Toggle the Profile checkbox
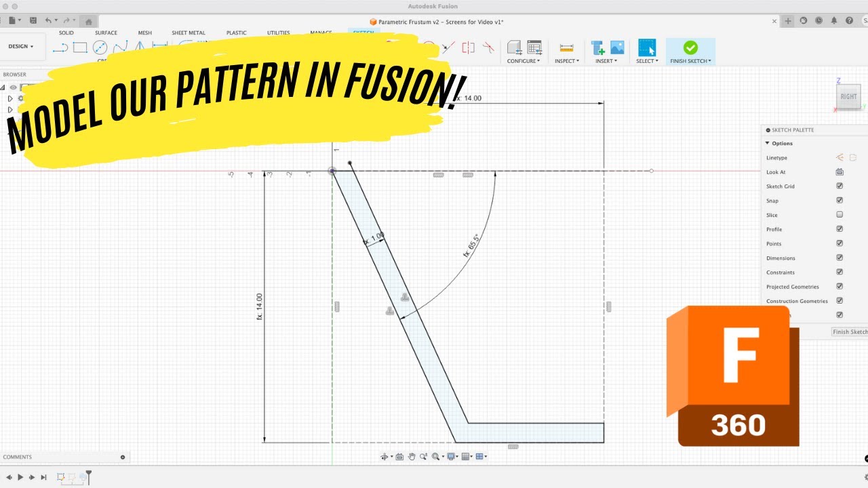 [840, 229]
